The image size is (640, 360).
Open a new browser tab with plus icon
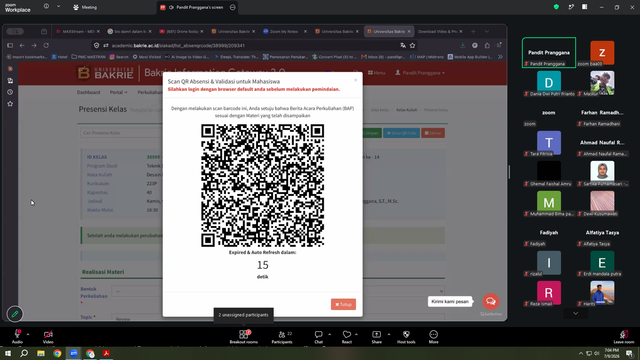(473, 31)
